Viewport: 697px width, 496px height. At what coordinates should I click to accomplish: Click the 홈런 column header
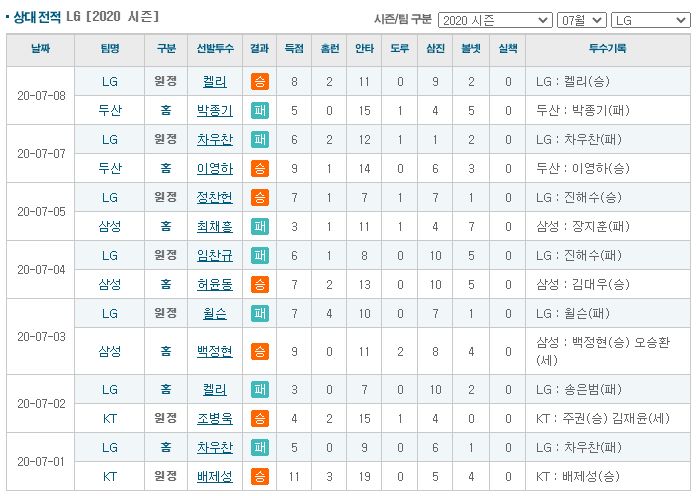(329, 48)
